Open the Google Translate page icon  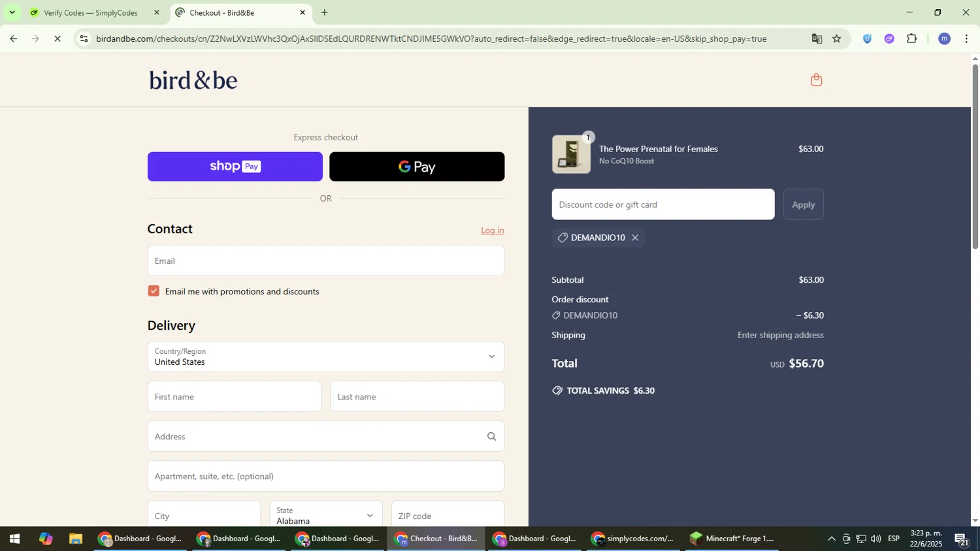(817, 39)
